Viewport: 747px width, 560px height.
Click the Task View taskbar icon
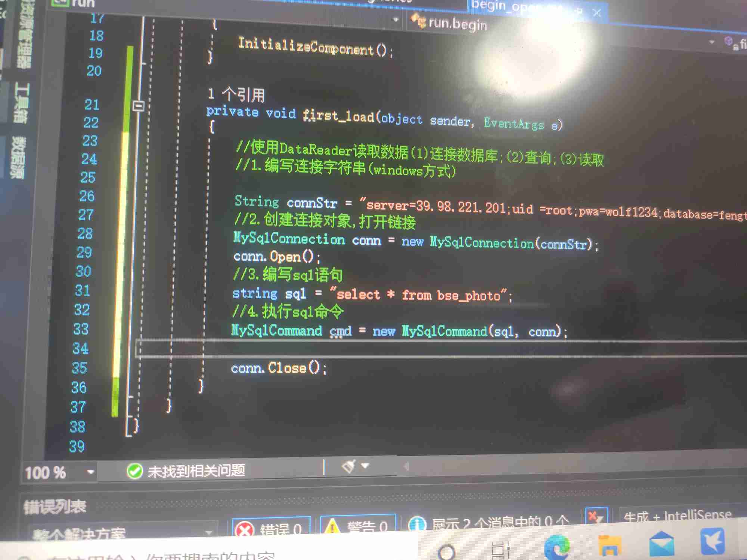501,550
